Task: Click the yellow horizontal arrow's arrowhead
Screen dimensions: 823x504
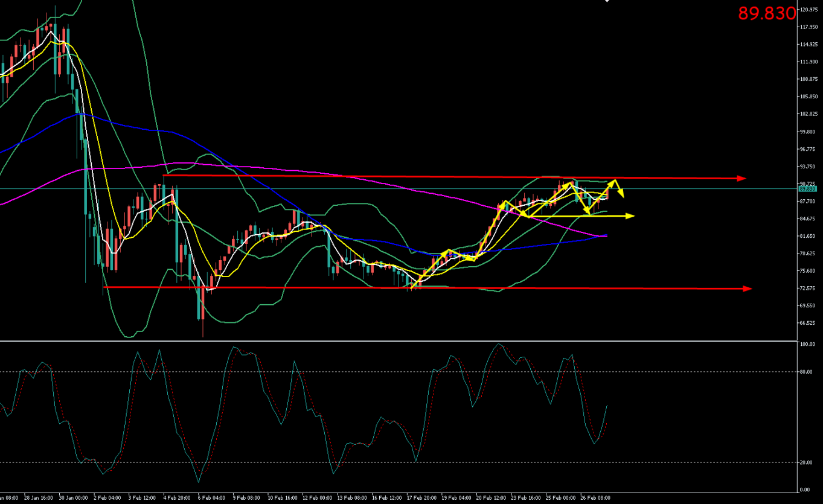Action: click(x=630, y=215)
